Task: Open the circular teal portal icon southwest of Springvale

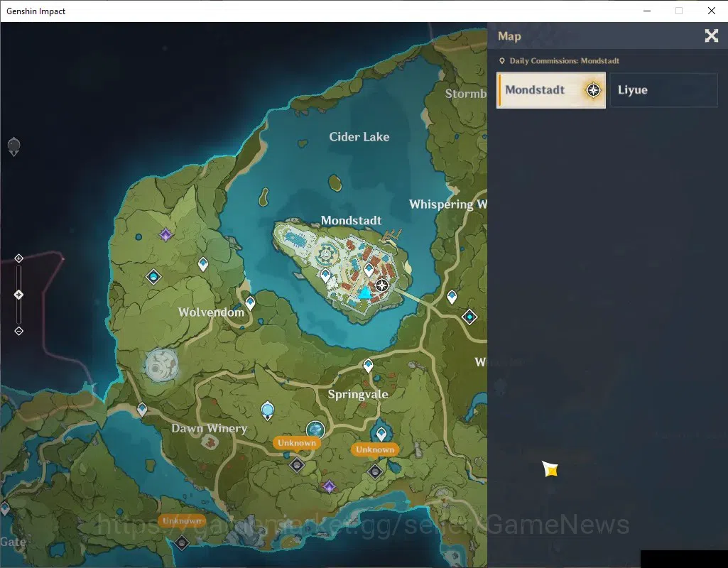Action: [315, 430]
